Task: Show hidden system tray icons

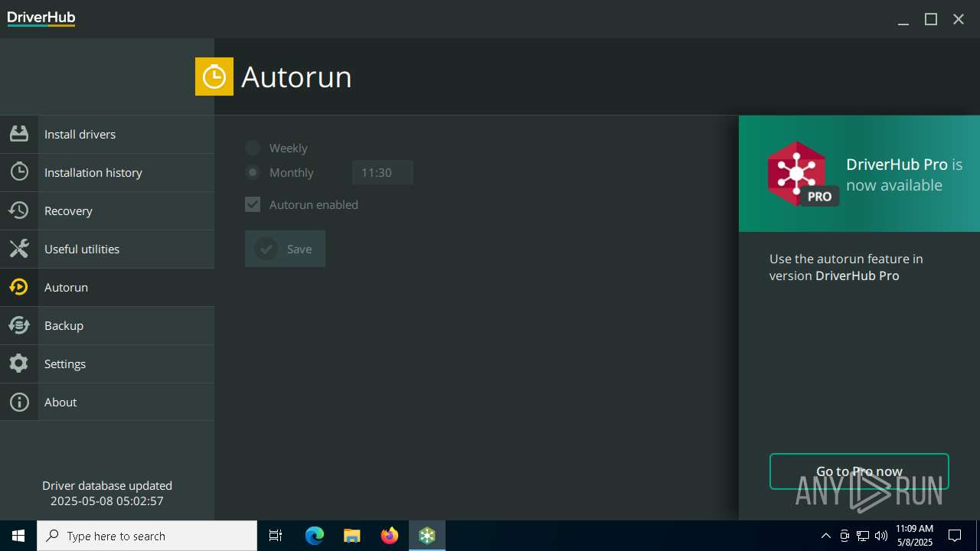Action: pyautogui.click(x=825, y=536)
